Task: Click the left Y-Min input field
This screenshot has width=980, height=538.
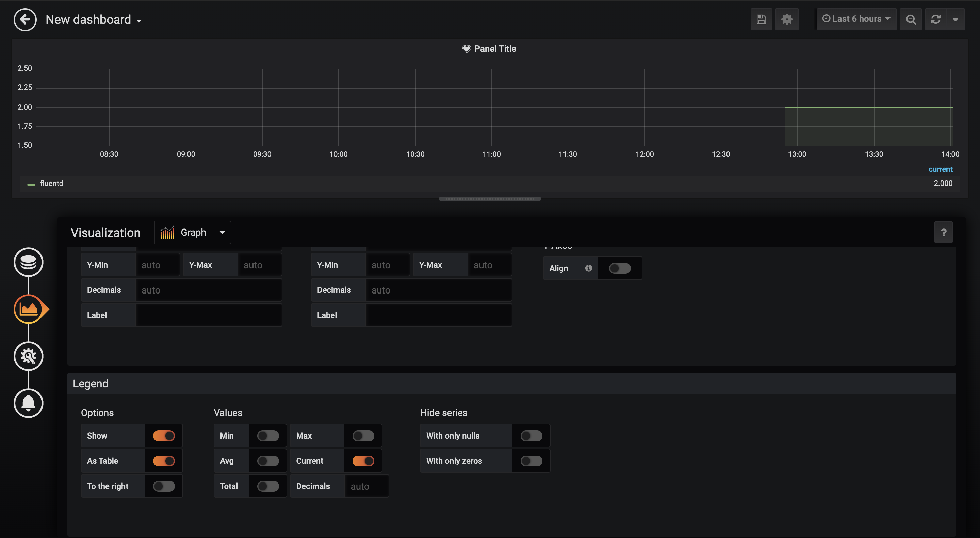Action: coord(158,265)
